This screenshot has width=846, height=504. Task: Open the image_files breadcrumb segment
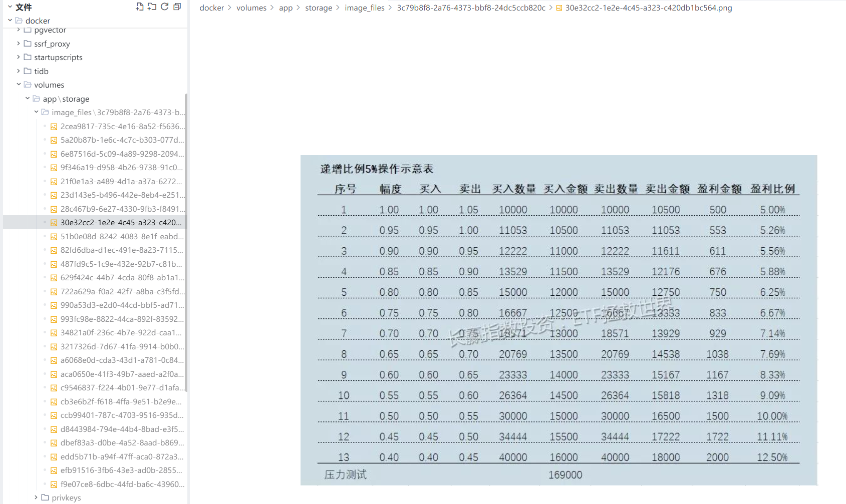coord(364,8)
